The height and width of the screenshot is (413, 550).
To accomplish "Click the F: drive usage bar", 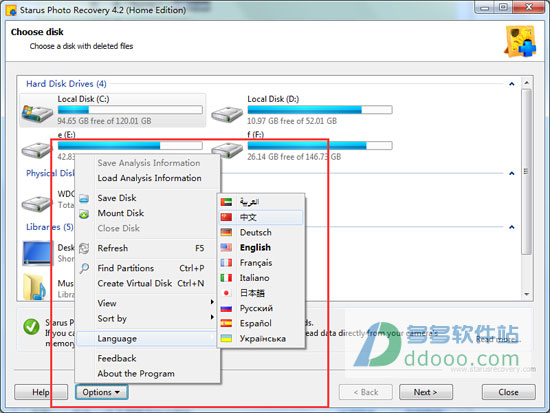I will pos(320,146).
